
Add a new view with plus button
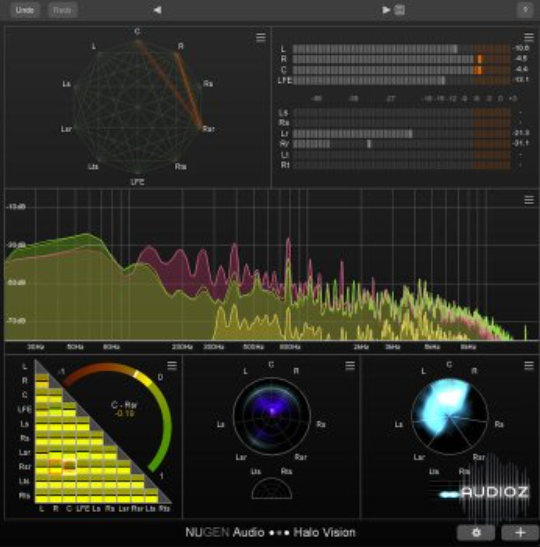(x=520, y=533)
